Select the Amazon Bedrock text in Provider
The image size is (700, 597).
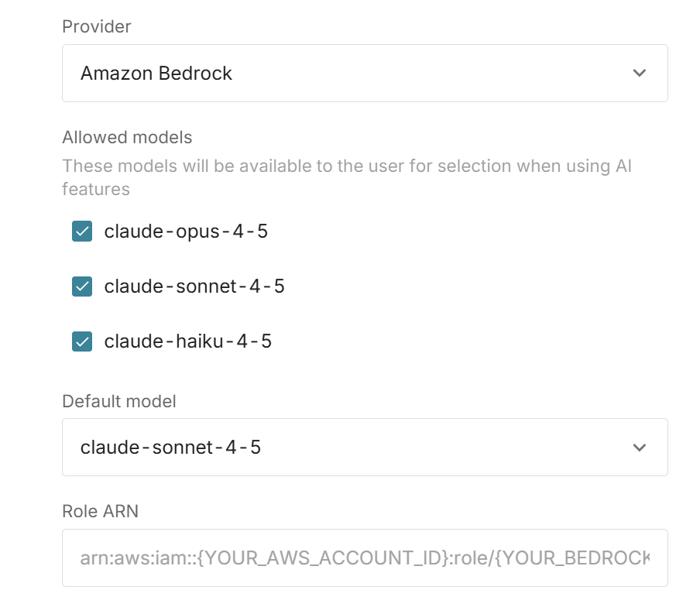(156, 74)
